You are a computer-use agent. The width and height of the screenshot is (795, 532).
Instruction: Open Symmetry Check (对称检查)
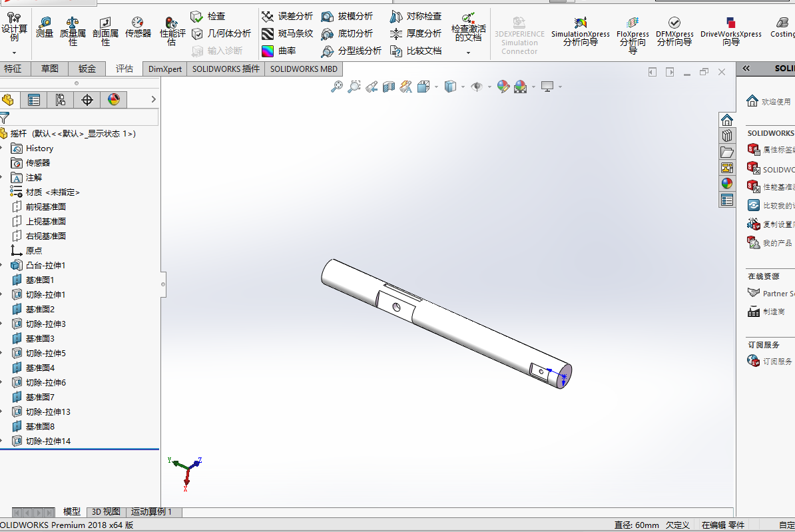(415, 16)
